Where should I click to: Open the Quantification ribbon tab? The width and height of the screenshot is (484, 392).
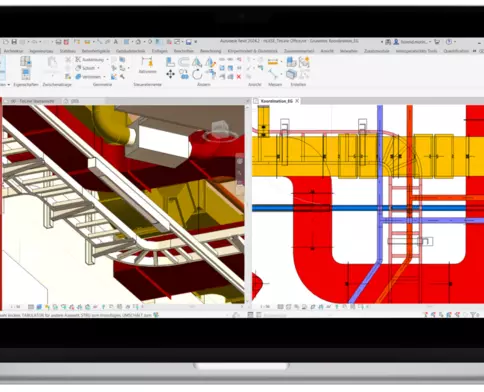click(x=456, y=51)
